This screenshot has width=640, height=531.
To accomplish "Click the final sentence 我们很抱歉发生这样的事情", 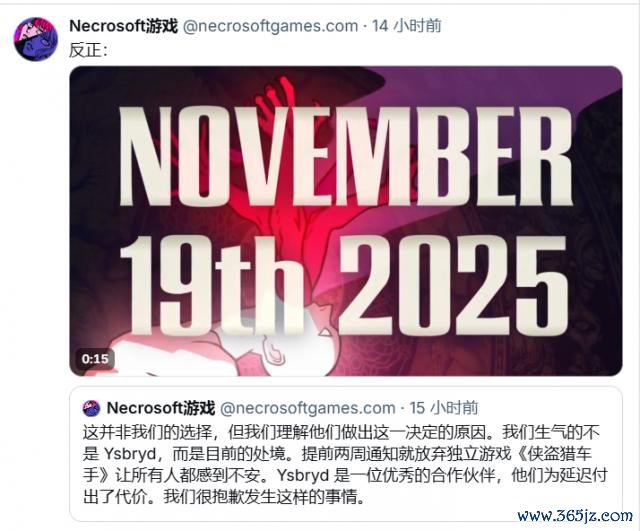I will point(264,497).
